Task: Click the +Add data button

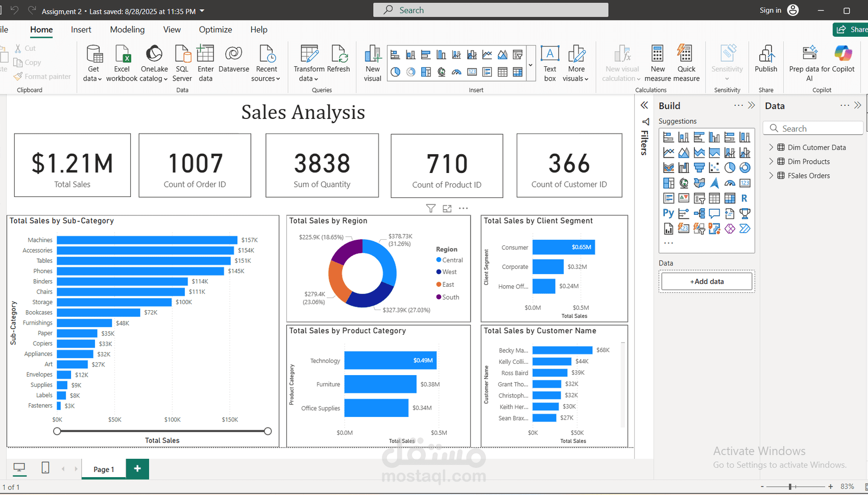Action: 707,281
